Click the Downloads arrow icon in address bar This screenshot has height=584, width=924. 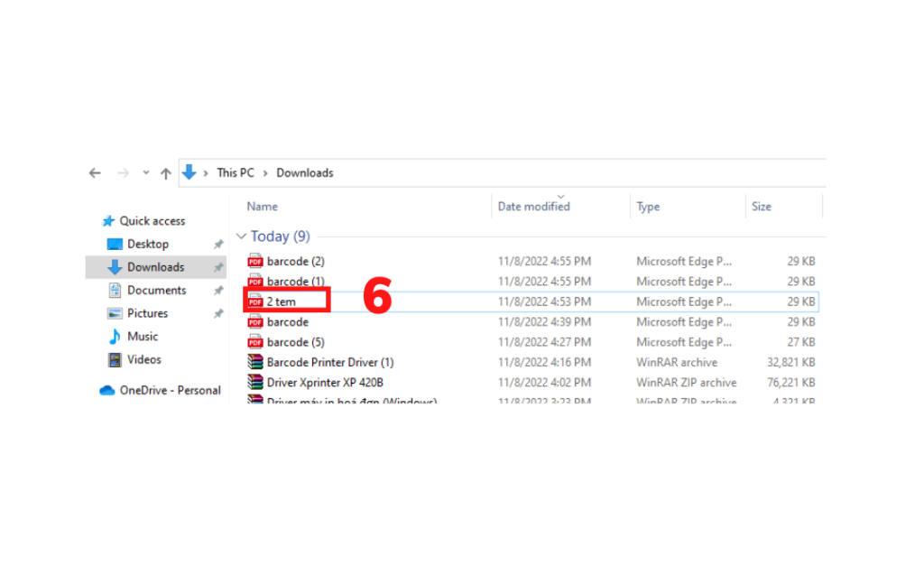click(189, 172)
